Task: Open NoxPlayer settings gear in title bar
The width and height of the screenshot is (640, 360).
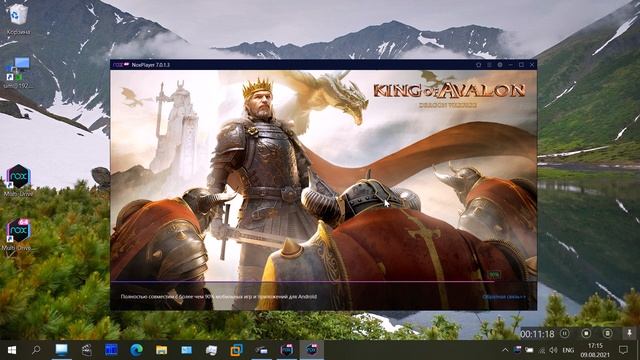Action: (x=500, y=65)
